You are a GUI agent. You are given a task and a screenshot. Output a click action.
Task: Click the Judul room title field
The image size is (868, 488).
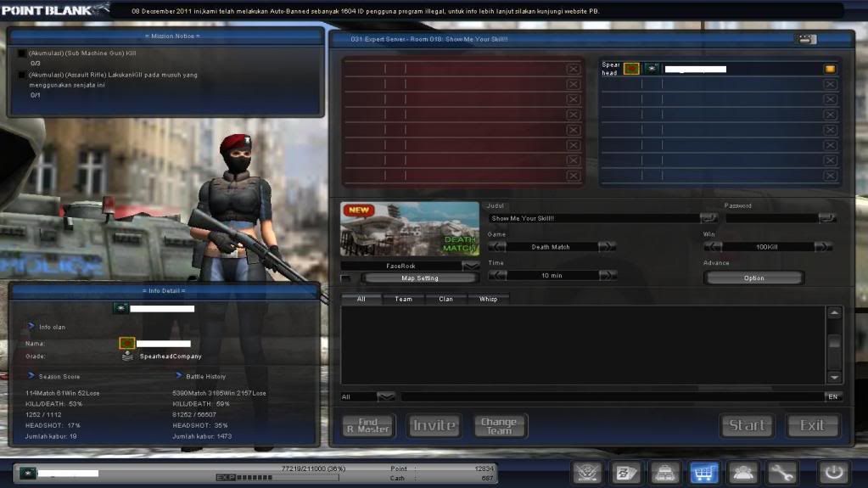593,218
